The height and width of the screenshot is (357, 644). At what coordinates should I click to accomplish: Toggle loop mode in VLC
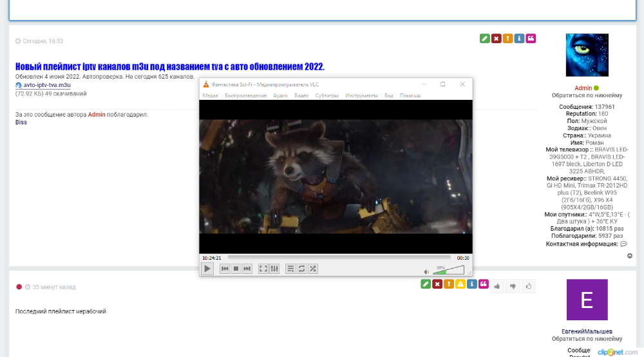coord(301,269)
